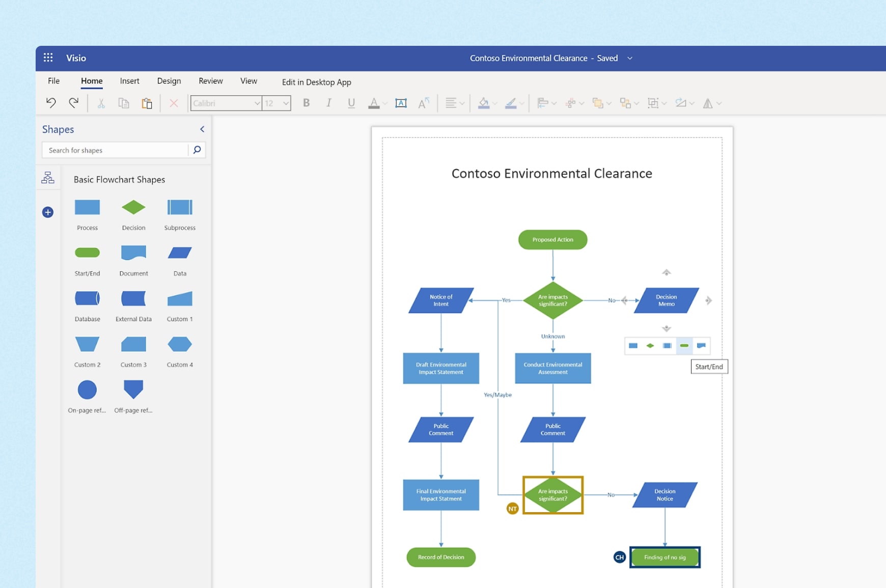Click the Decision Memo shape on canvas
886x588 pixels.
tap(666, 300)
